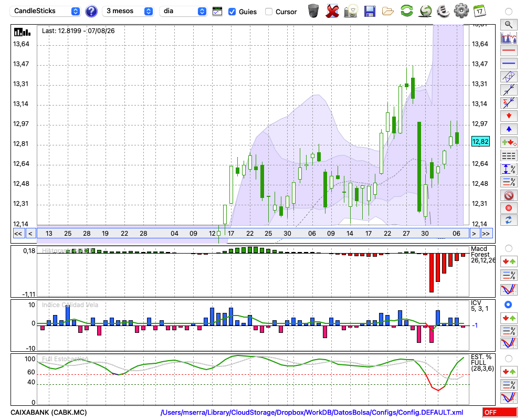This screenshot has height=420, width=525.
Task: Open the 3 mesos period dropdown
Action: pyautogui.click(x=128, y=11)
